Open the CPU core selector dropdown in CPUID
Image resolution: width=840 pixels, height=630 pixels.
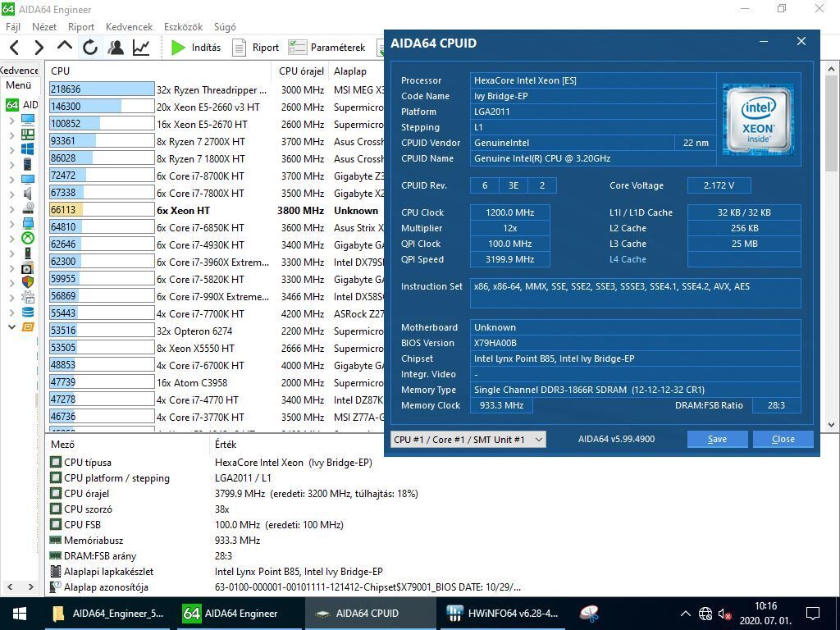tap(468, 440)
